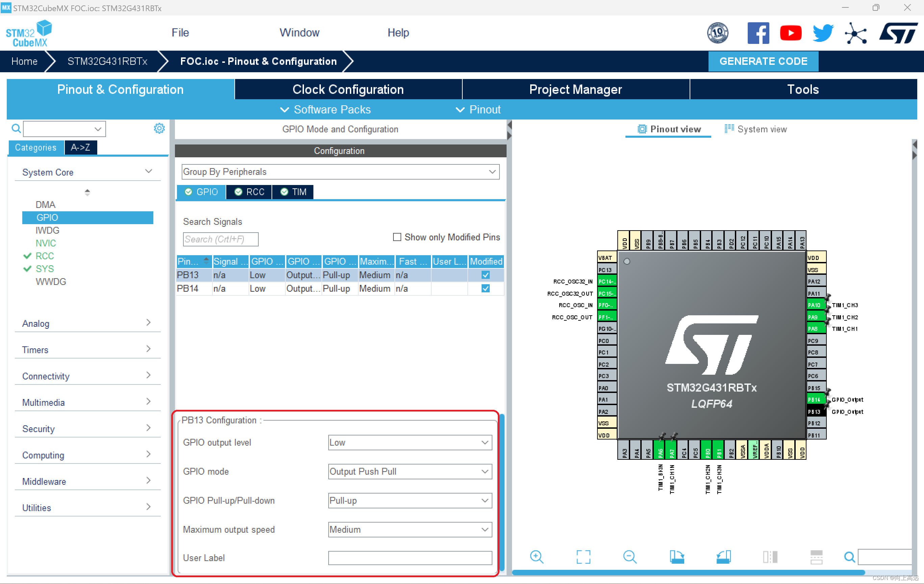Switch to the Clock Configuration tab

[348, 89]
